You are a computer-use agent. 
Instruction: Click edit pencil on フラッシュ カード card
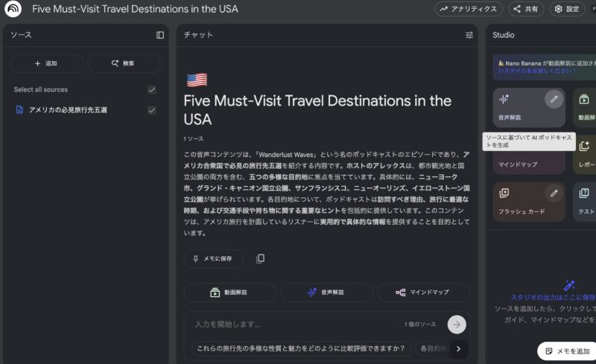pyautogui.click(x=554, y=194)
